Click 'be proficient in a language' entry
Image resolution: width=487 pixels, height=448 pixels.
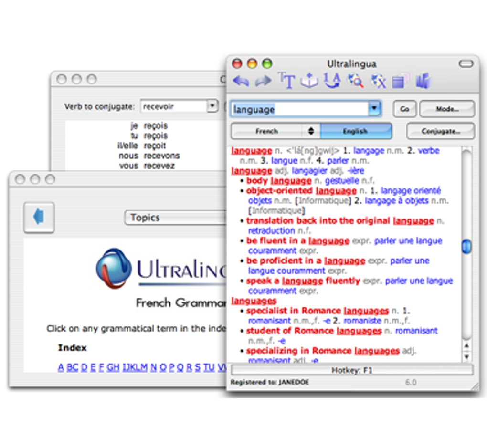coord(306,260)
